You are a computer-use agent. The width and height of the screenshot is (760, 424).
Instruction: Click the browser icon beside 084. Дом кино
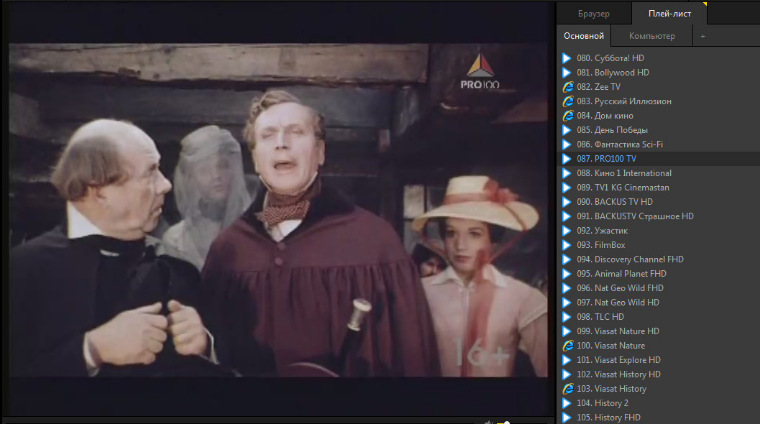click(568, 116)
